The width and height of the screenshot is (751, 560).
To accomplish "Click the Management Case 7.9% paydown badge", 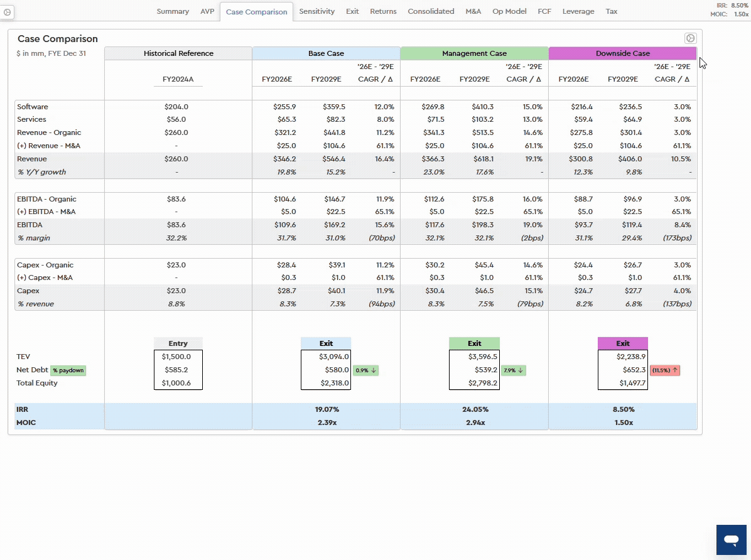I will point(514,370).
